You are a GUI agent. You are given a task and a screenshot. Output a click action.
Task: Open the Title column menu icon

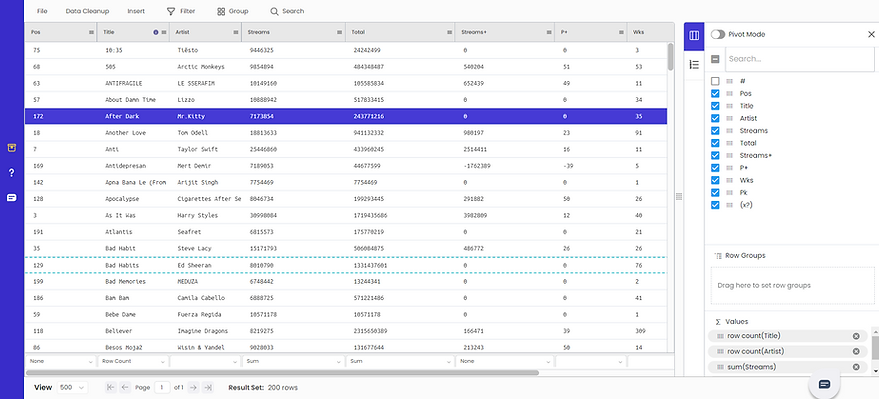pos(164,33)
